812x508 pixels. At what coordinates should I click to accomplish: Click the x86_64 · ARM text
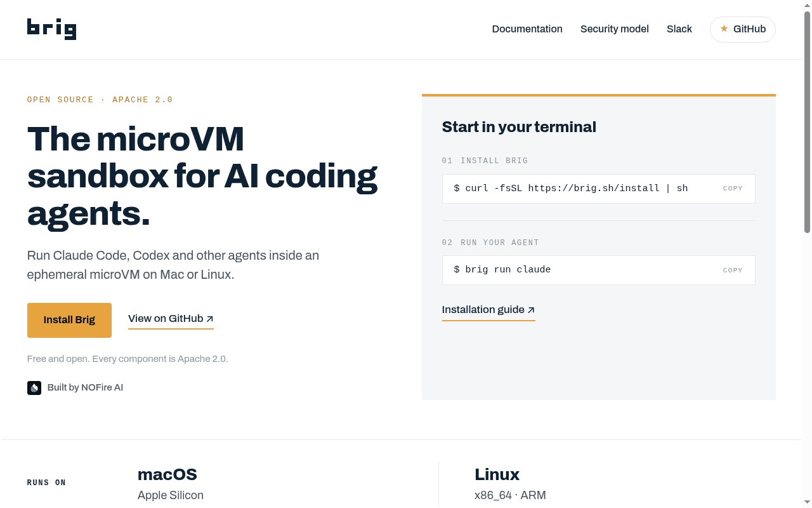510,495
